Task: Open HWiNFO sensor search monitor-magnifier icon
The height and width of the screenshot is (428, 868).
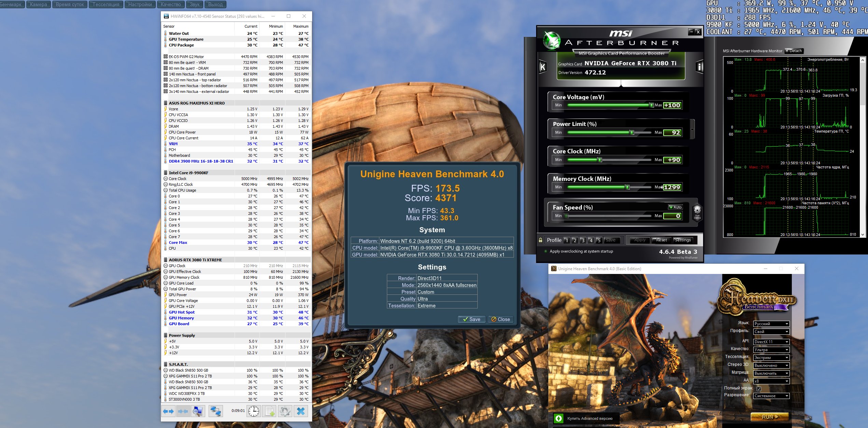Action: pyautogui.click(x=198, y=411)
